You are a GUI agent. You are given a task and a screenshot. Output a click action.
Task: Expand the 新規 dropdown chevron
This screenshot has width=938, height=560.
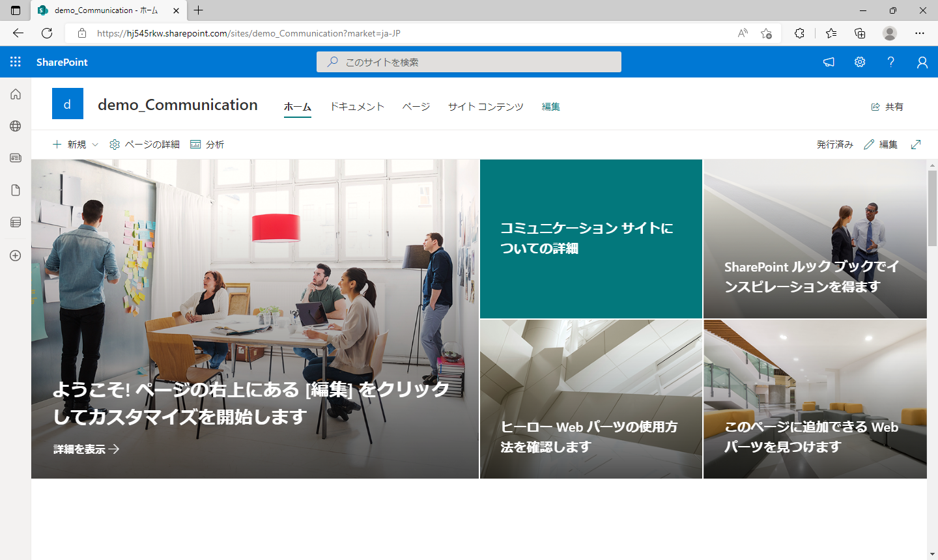(x=95, y=145)
